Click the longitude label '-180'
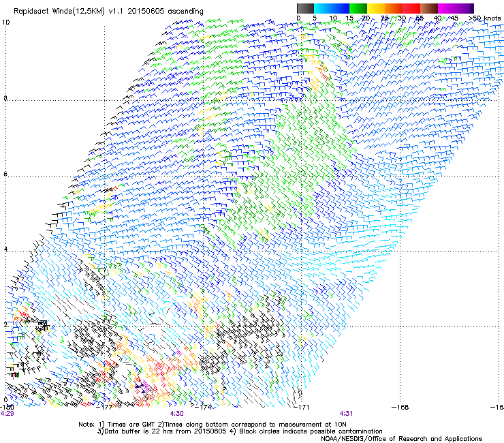 click(x=6, y=407)
